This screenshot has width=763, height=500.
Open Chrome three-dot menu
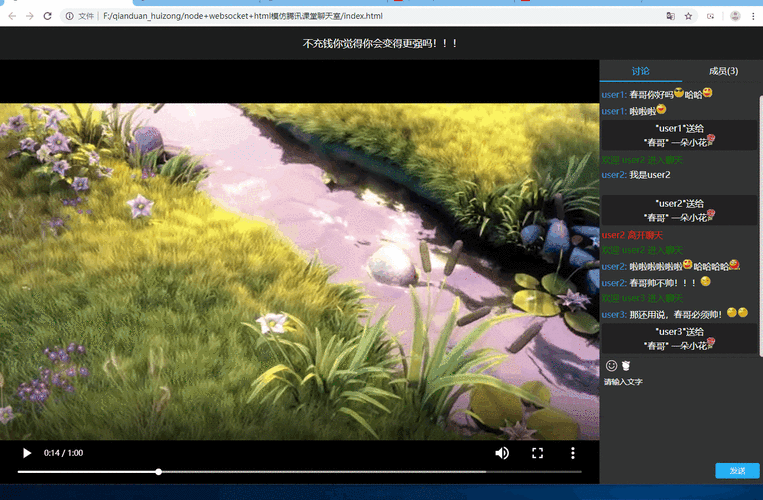(x=753, y=16)
